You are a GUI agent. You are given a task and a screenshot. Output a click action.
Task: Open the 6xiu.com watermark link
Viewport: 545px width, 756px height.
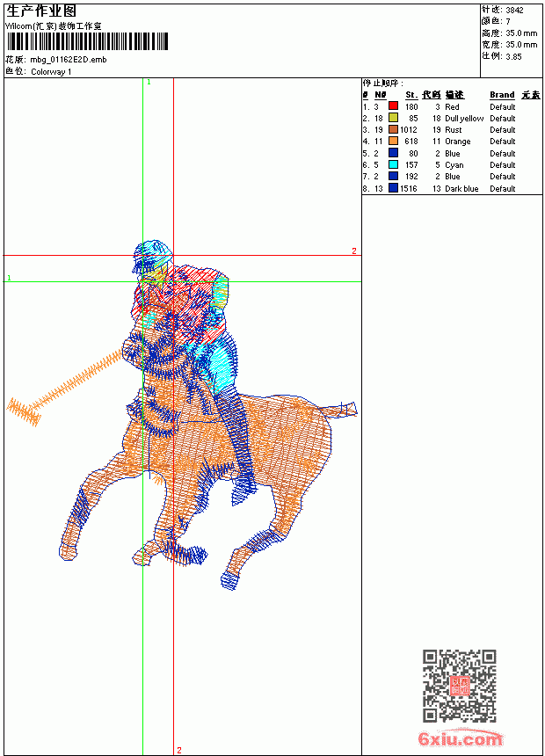pos(460,738)
